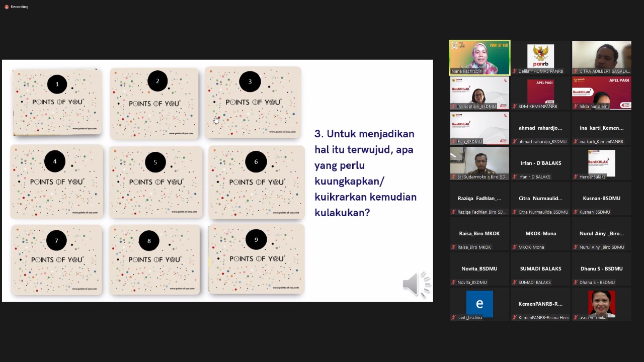Click muted mic icon beside santi_bsdmu

click(453, 318)
